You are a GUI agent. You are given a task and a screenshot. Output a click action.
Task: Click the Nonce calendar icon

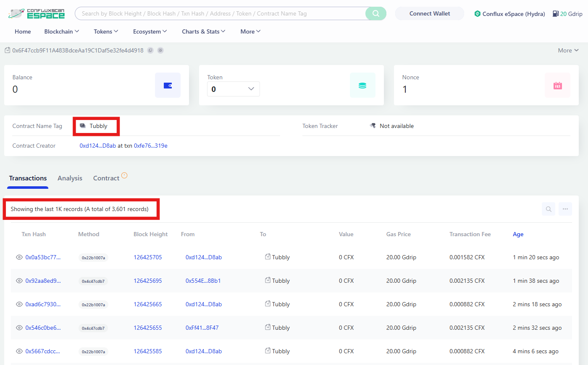click(x=557, y=85)
